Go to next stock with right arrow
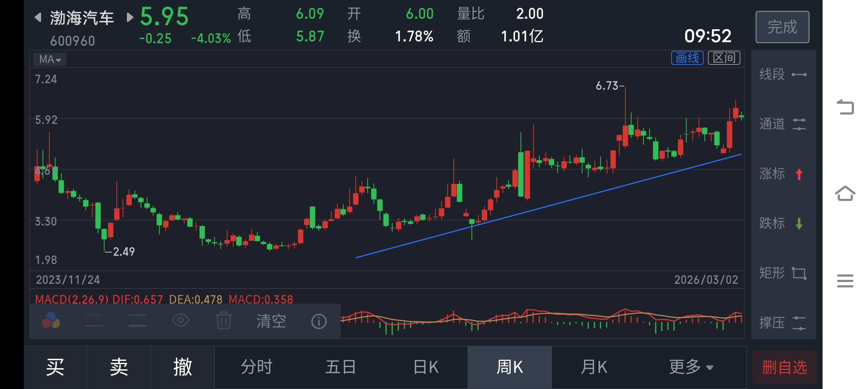 coord(130,17)
